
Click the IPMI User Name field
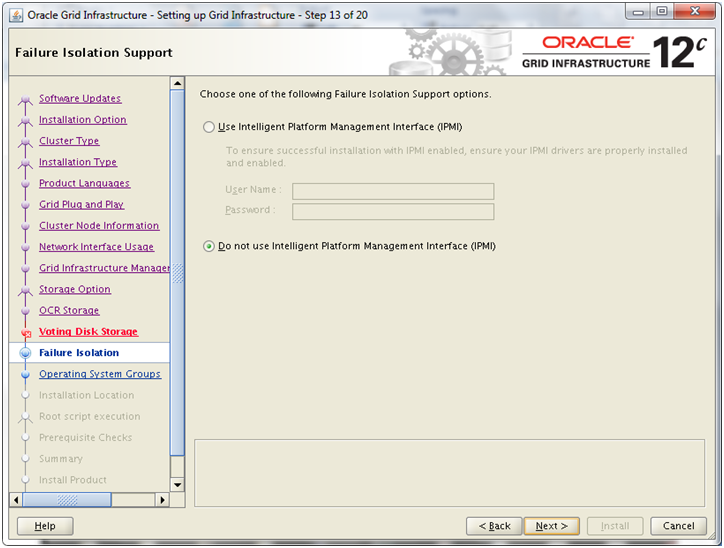393,191
